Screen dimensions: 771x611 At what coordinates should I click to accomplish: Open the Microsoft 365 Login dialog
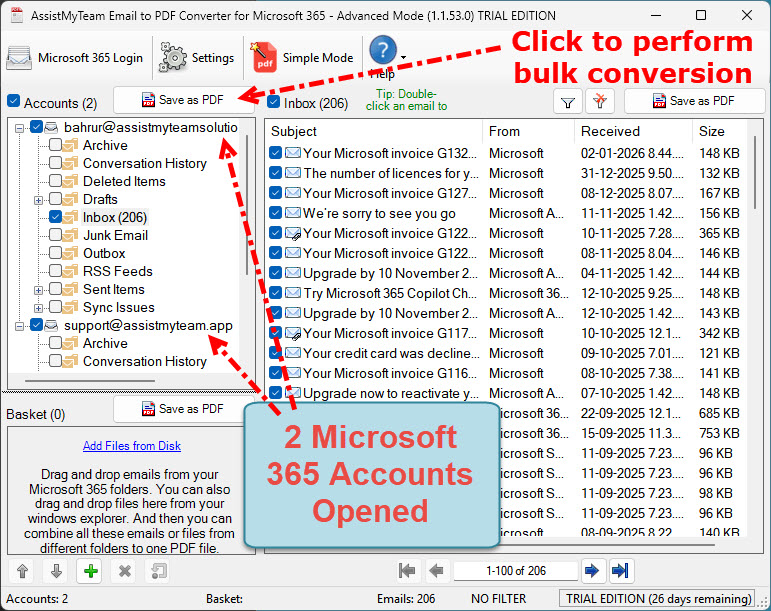coord(76,57)
